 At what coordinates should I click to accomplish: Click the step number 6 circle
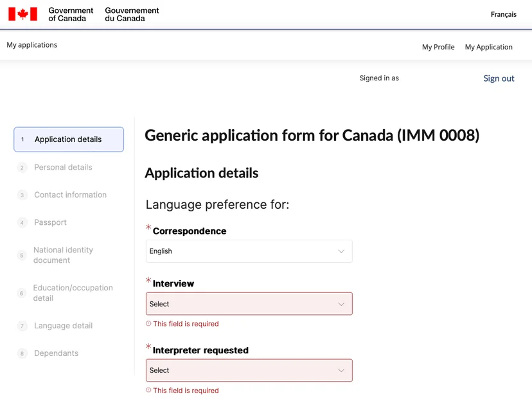(22, 293)
